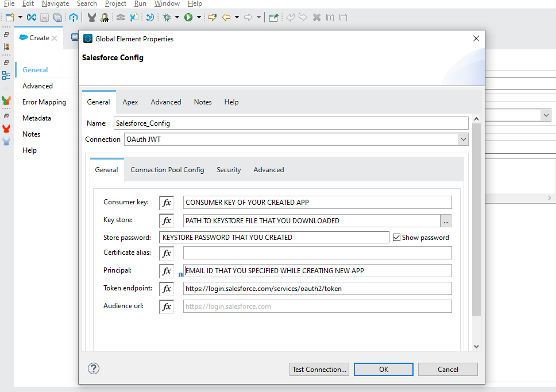This screenshot has width=556, height=392.
Task: Click the dialog scrollbar down arrow
Action: (x=476, y=347)
